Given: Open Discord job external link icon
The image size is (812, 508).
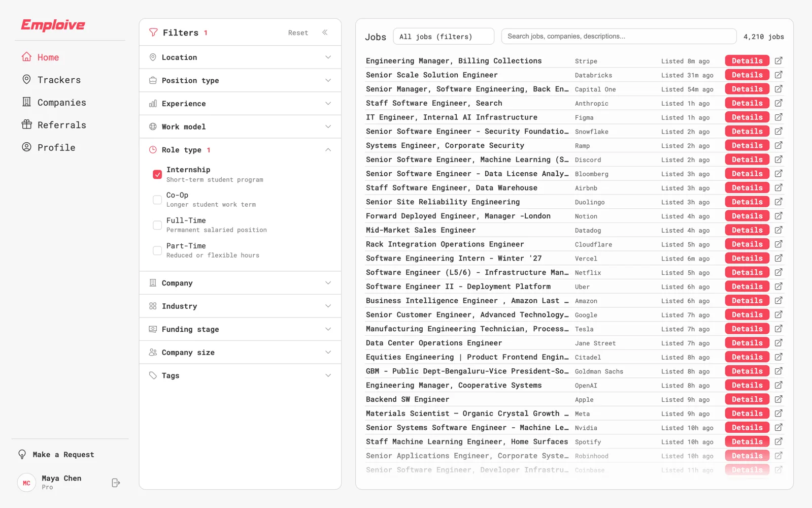Looking at the screenshot, I should pyautogui.click(x=779, y=160).
